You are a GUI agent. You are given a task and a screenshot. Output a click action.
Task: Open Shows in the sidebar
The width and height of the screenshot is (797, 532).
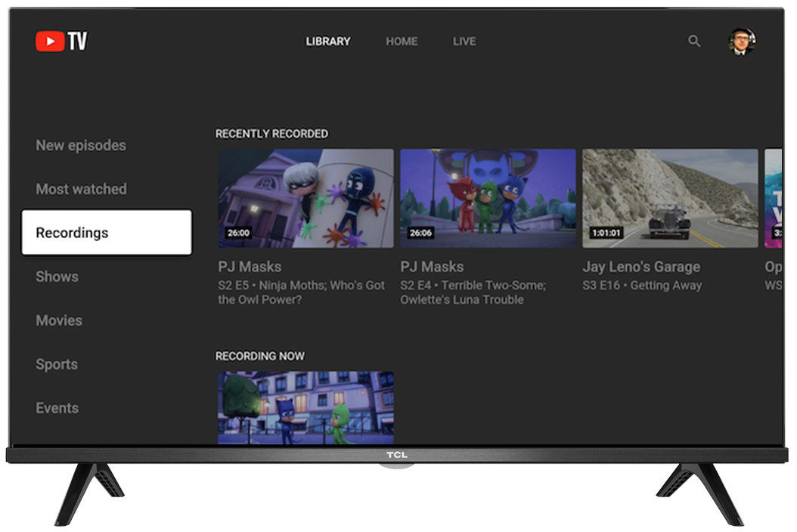pos(57,277)
